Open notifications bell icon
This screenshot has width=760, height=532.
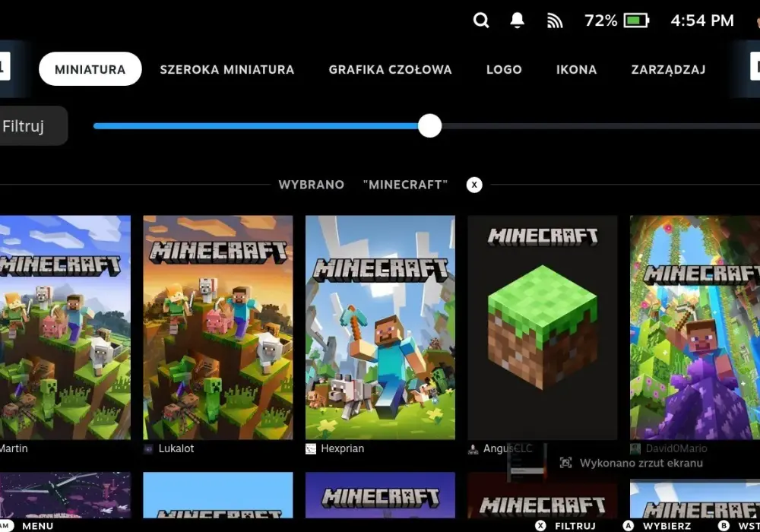click(x=517, y=21)
